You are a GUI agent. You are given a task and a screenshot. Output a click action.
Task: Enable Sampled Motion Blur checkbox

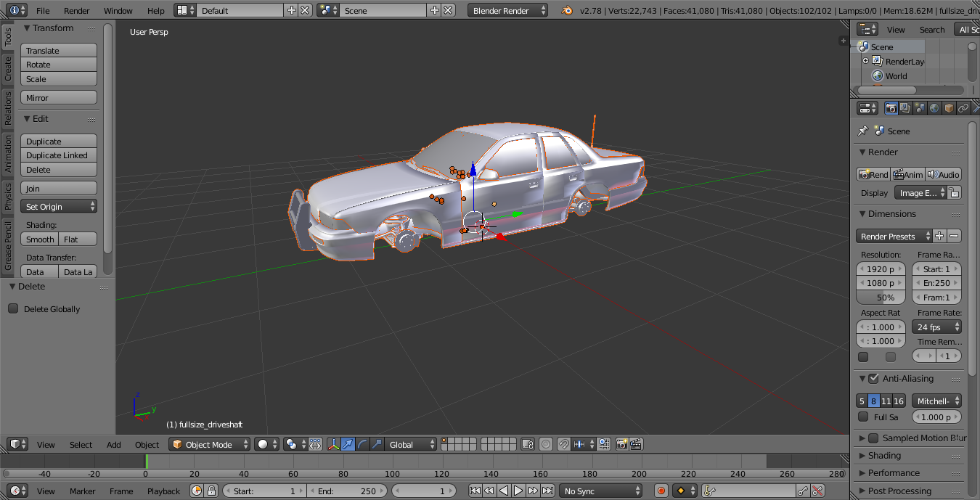(x=873, y=438)
